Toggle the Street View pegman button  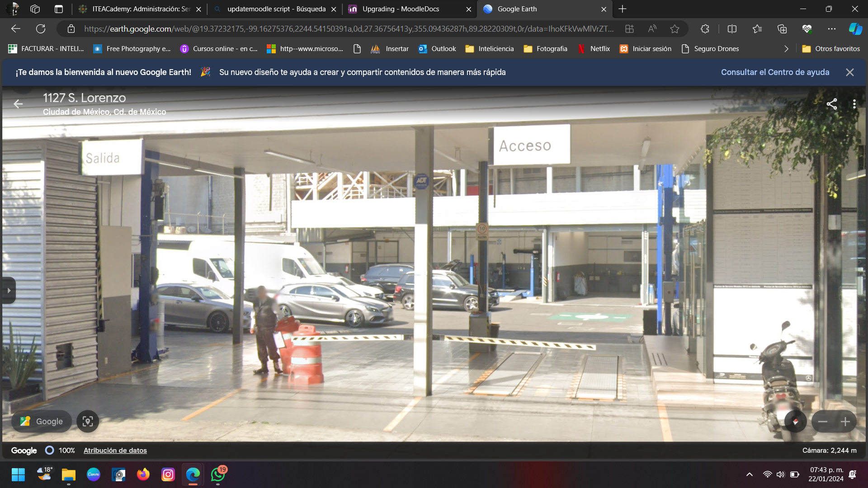point(88,422)
